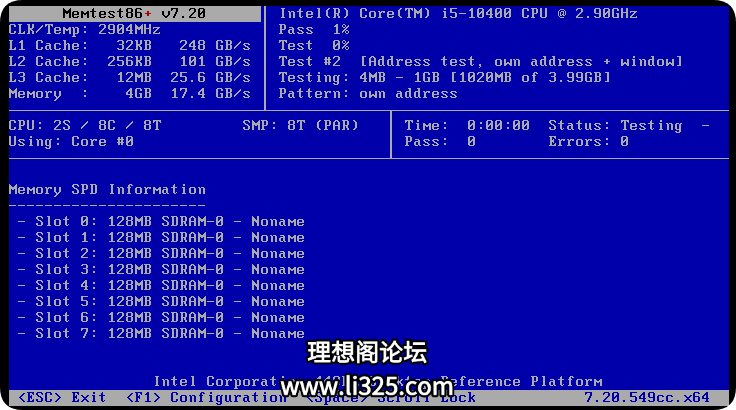Select the Pattern own address line

[368, 93]
